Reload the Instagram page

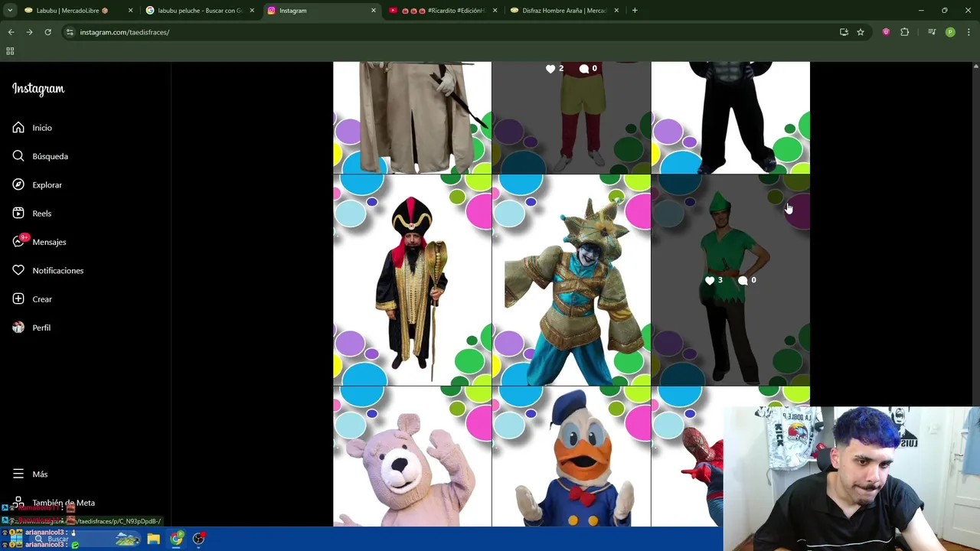click(x=47, y=32)
